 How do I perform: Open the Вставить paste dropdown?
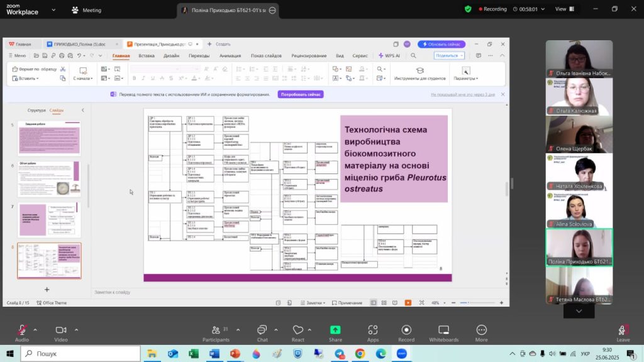click(25, 79)
